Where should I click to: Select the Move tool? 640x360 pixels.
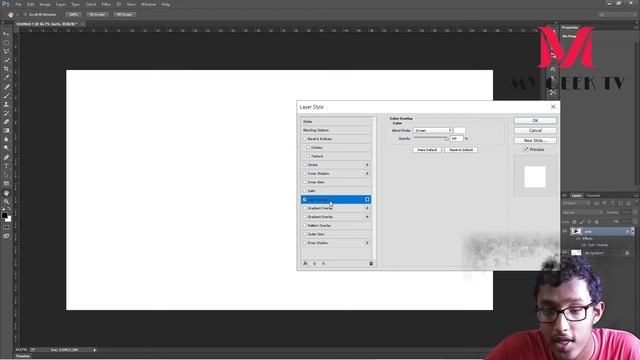pos(6,34)
